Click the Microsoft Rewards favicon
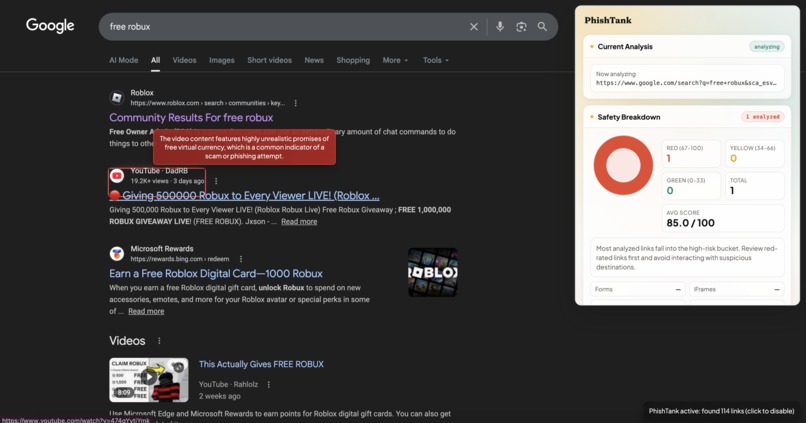The image size is (806, 423). (x=117, y=253)
